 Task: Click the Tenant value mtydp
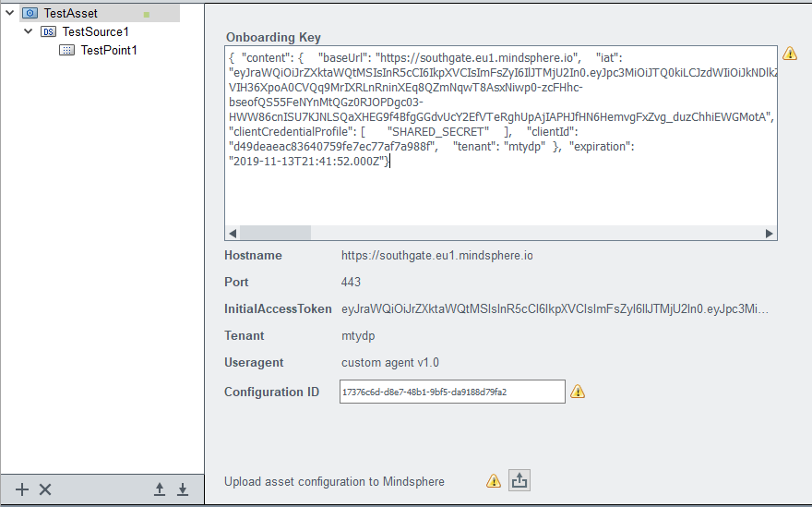(x=358, y=336)
